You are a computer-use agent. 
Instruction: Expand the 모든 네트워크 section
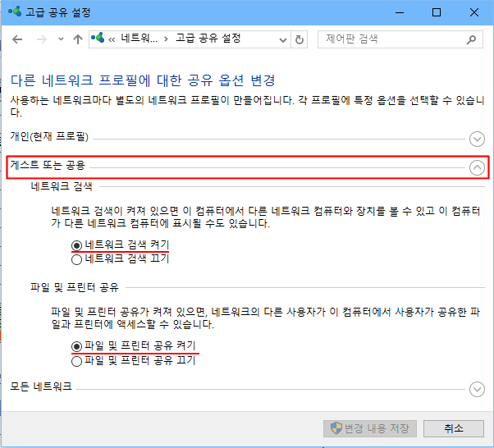pyautogui.click(x=477, y=390)
